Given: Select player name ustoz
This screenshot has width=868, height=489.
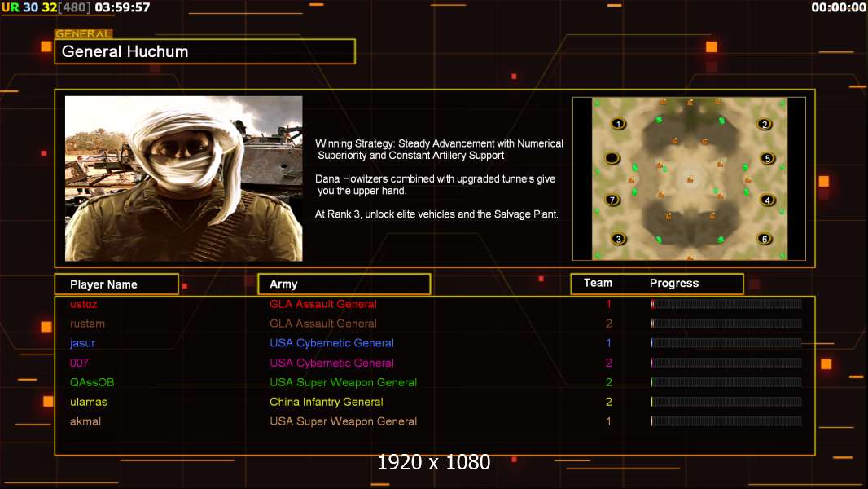Looking at the screenshot, I should coord(84,304).
